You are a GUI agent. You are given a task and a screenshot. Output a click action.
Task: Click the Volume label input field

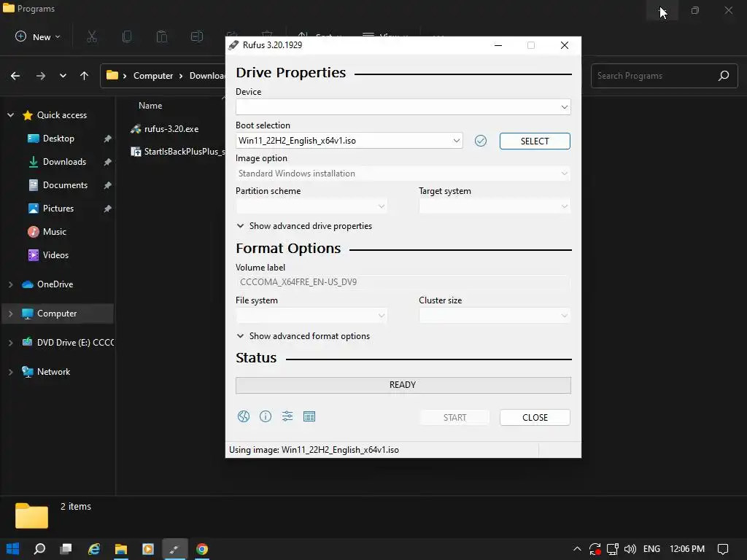point(403,282)
